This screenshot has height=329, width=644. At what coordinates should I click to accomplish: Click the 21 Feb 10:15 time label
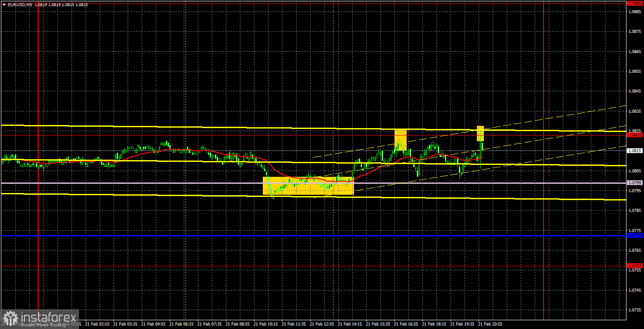265,324
